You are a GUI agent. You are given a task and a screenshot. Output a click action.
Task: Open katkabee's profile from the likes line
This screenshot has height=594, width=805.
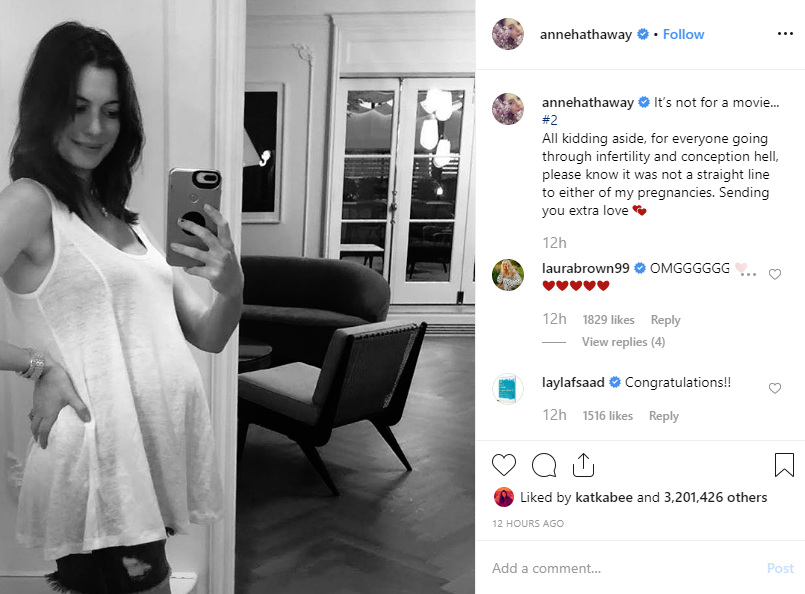(604, 497)
